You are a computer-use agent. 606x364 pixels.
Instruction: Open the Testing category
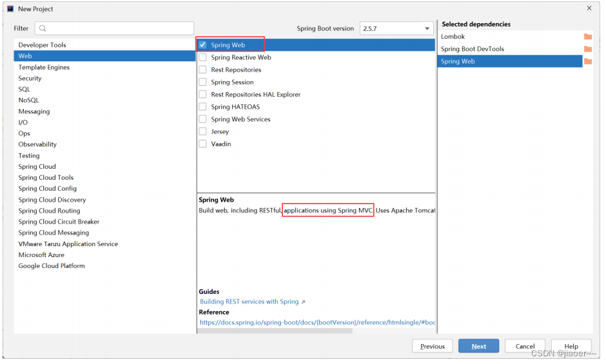[104, 155]
